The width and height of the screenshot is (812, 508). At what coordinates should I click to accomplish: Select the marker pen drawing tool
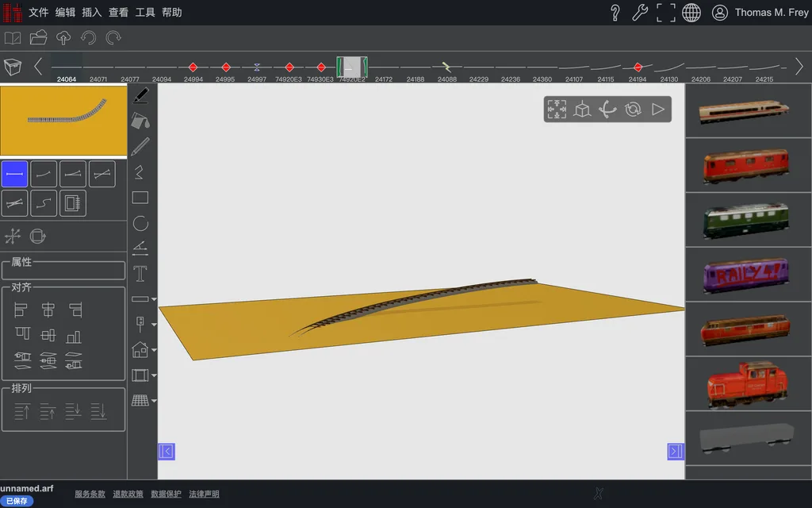coord(140,95)
